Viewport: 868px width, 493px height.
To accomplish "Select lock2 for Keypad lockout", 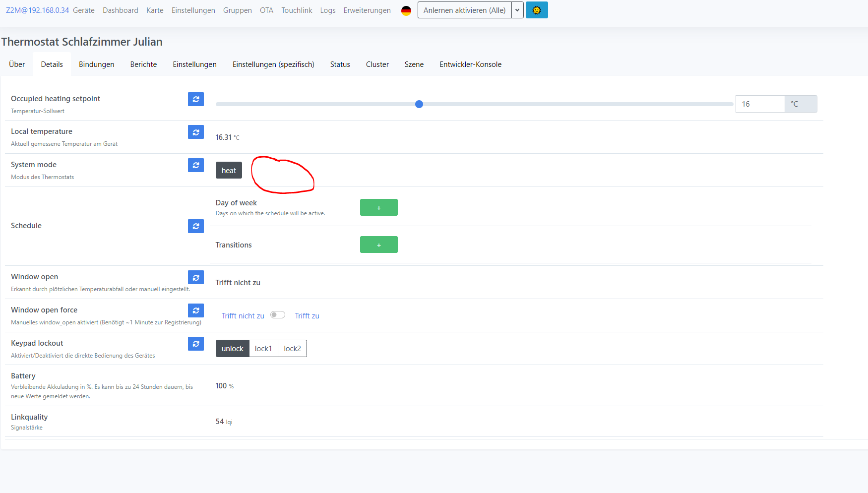I will (292, 348).
